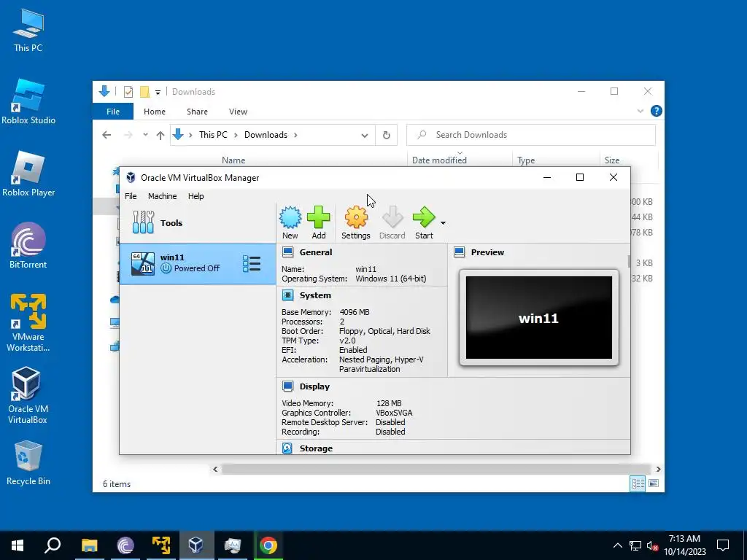Open the Start button dropdown arrow
This screenshot has width=747, height=560.
[443, 223]
